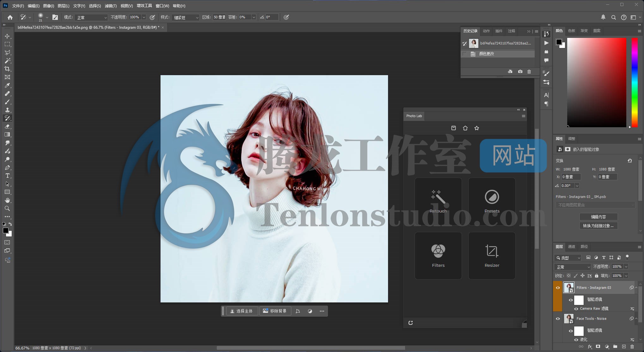
Task: Select the Eyedropper tool
Action: pos(7,85)
